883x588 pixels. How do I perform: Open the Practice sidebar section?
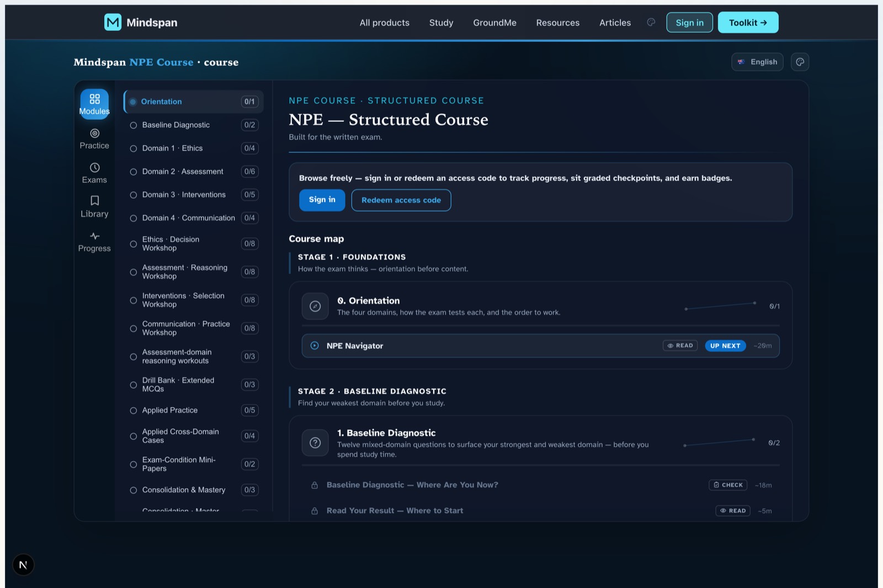(94, 139)
